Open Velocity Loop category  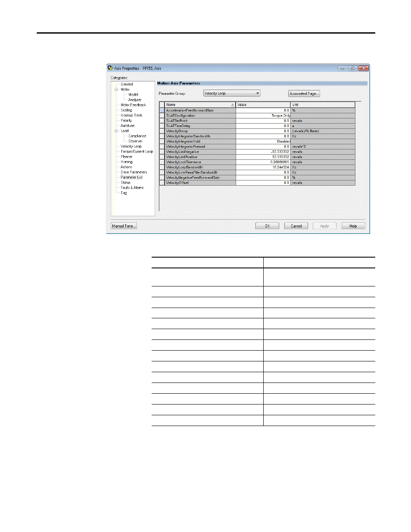tap(131, 146)
